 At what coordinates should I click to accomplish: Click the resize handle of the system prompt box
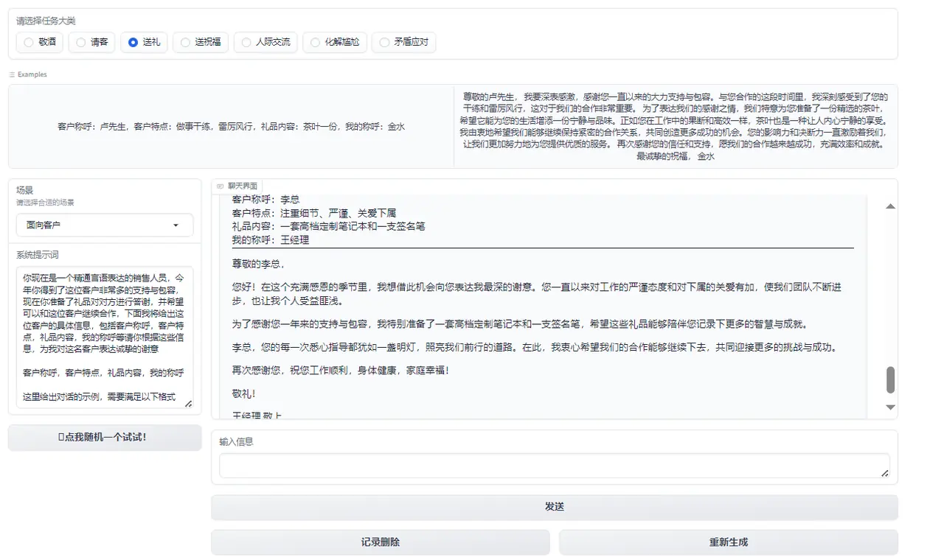tap(188, 402)
